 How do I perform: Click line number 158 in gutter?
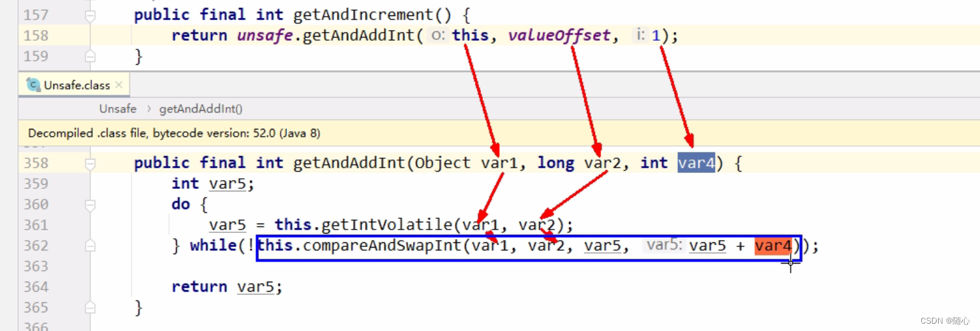(x=36, y=35)
